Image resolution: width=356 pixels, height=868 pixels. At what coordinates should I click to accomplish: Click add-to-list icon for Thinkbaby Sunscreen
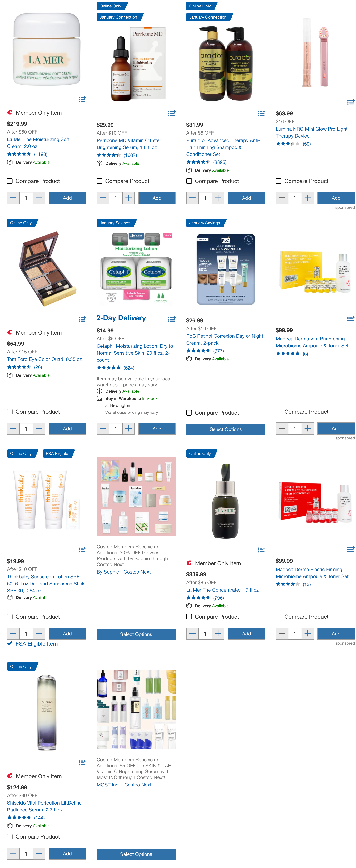(x=82, y=550)
